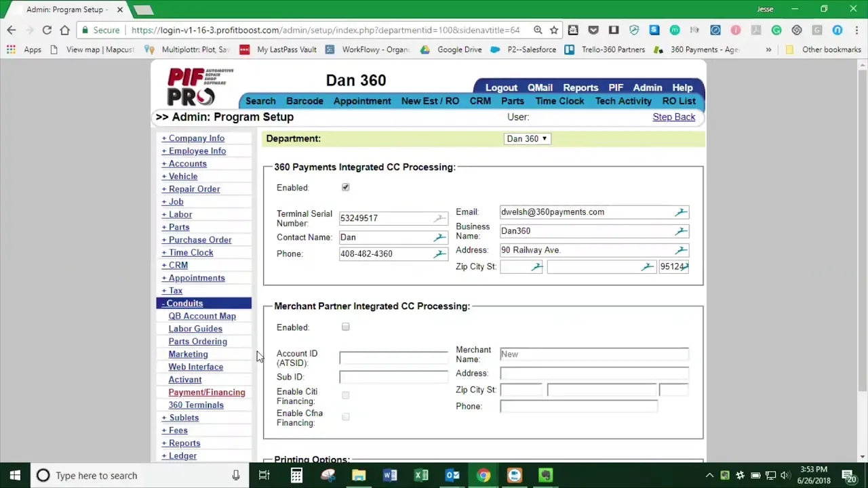Image resolution: width=868 pixels, height=488 pixels.
Task: Open the RO List menu tab
Action: [679, 101]
